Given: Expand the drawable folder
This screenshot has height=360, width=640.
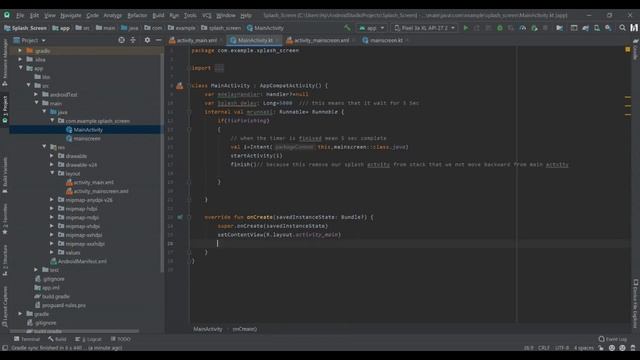Looking at the screenshot, I should pos(52,156).
